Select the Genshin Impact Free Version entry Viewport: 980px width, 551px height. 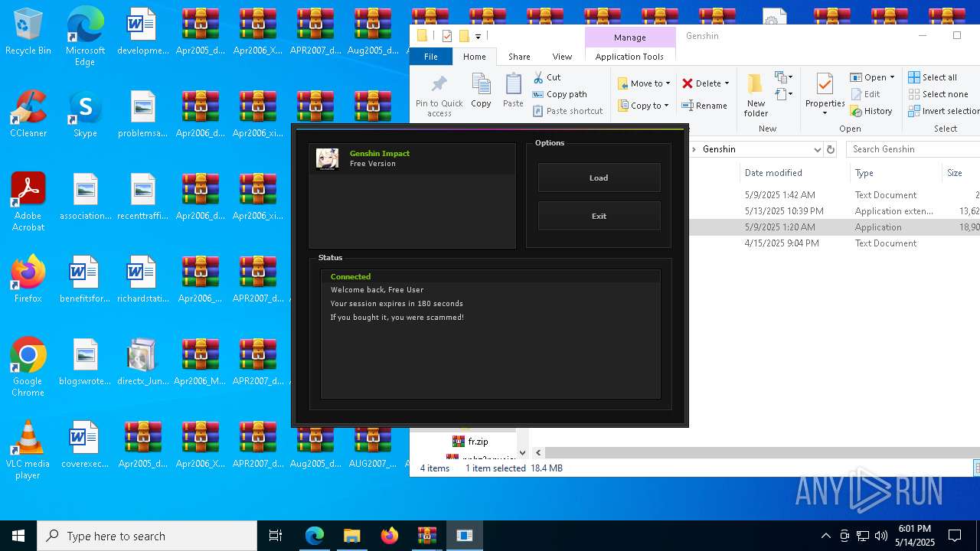[412, 158]
